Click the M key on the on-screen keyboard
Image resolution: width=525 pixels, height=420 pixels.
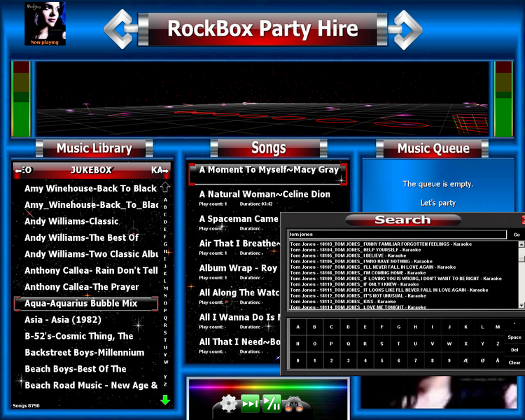click(x=498, y=327)
